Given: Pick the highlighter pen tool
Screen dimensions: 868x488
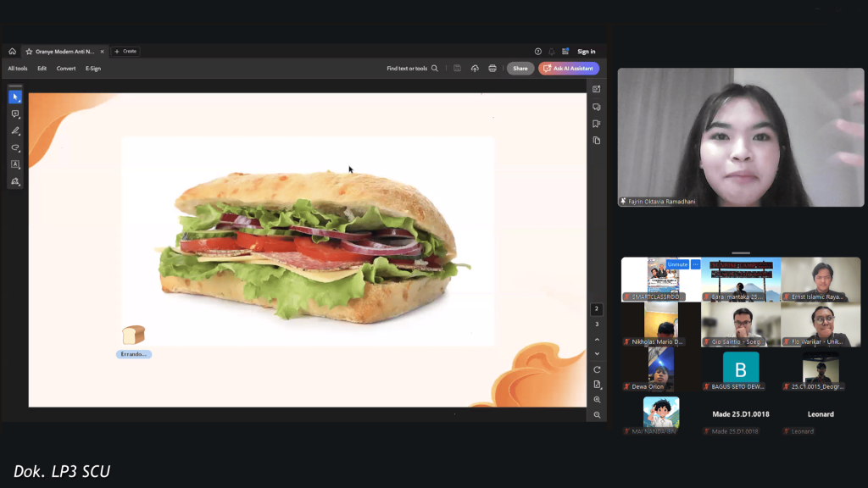Looking at the screenshot, I should tap(15, 131).
